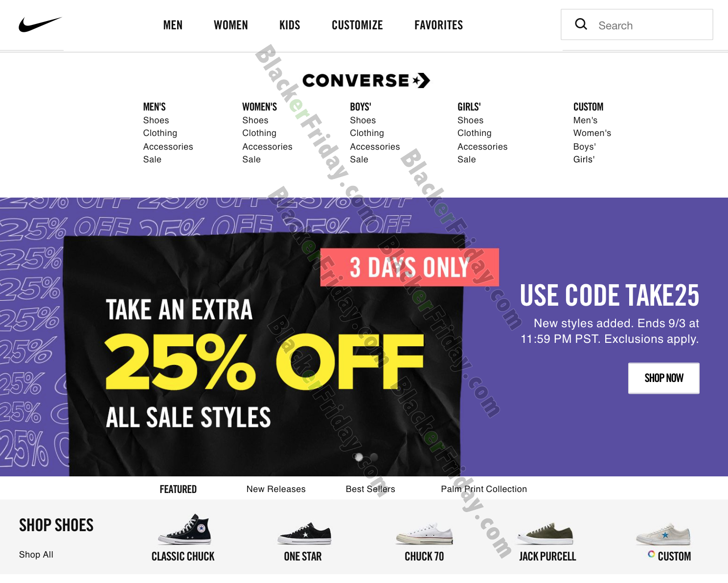The width and height of the screenshot is (728, 583).
Task: Select the New Releases tab
Action: [276, 489]
